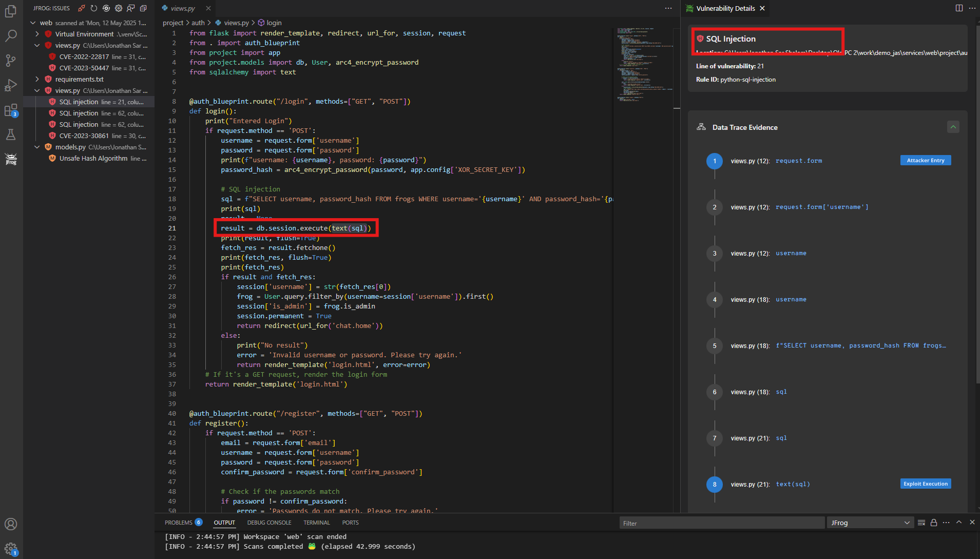Expand the requirements.txt tree node
Screen dimensions: 980x559
(37, 79)
